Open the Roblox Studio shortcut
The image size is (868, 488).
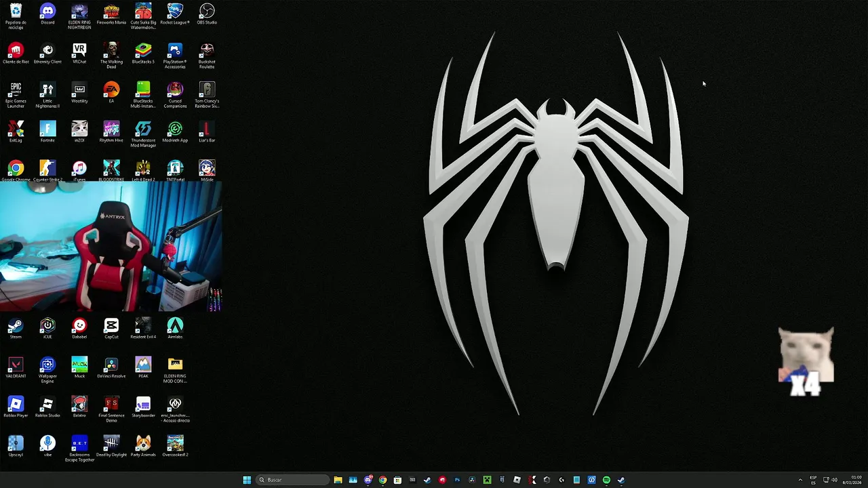coord(47,407)
